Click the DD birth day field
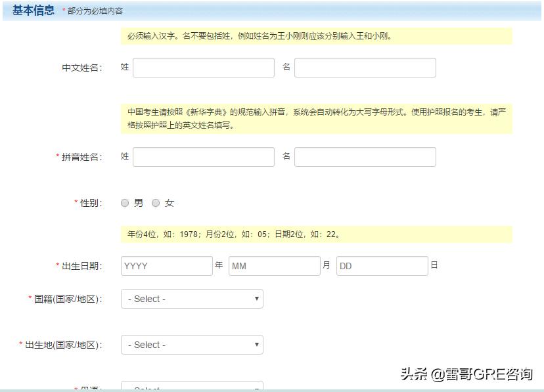544x392 pixels. (382, 265)
